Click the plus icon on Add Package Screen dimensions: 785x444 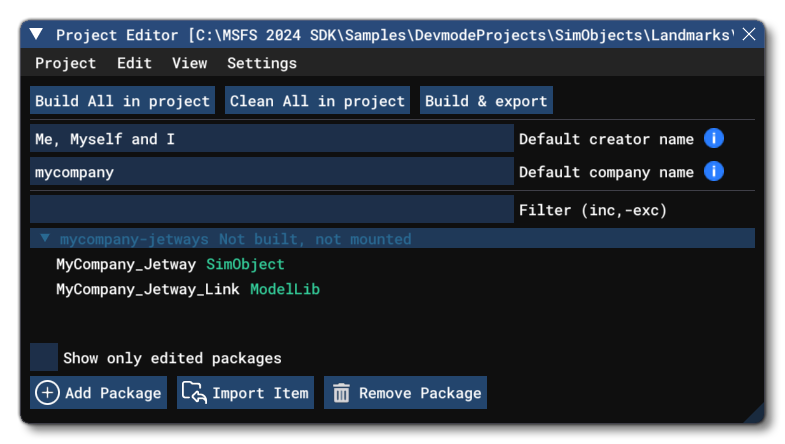(x=47, y=393)
